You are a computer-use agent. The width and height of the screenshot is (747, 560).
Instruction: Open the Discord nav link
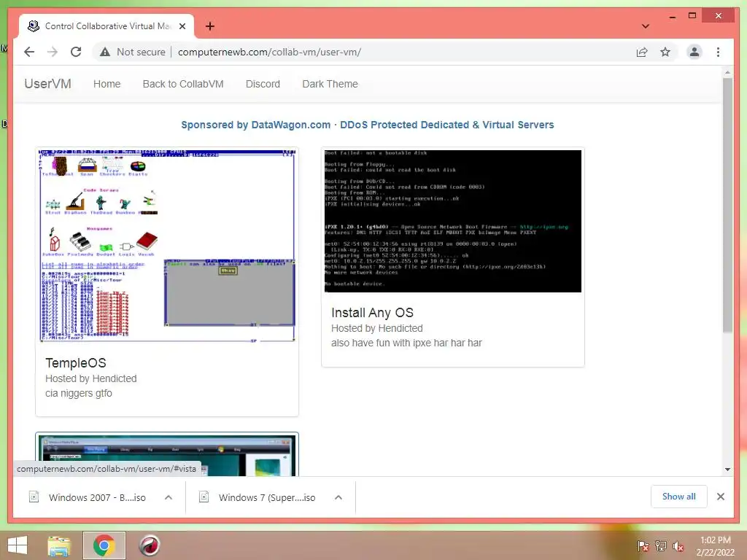point(263,84)
